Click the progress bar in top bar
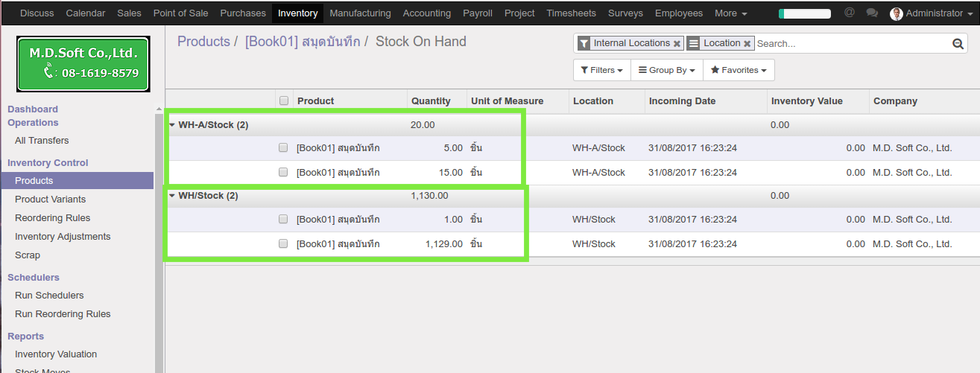The image size is (980, 373). [x=804, y=13]
